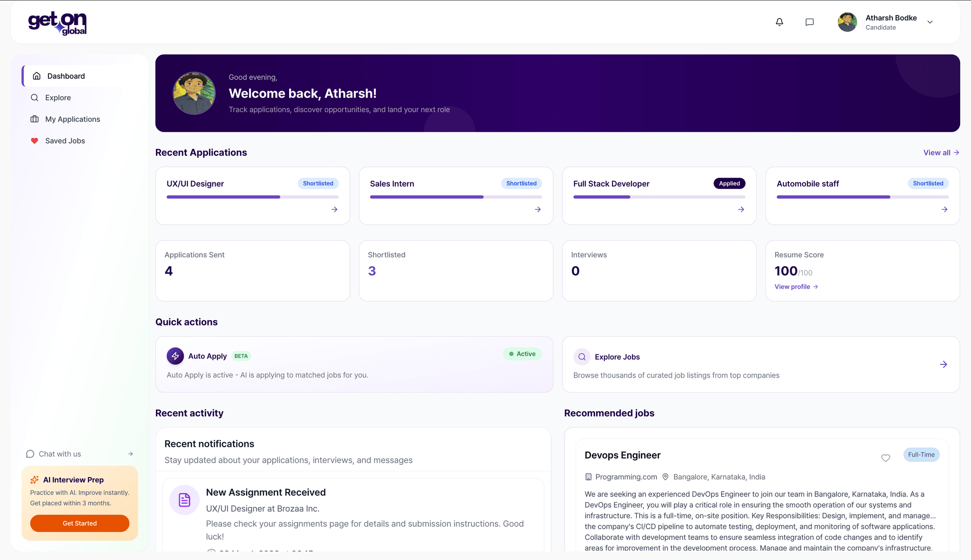Viewport: 971px width, 560px height.
Task: Click the View profile link
Action: 797,287
